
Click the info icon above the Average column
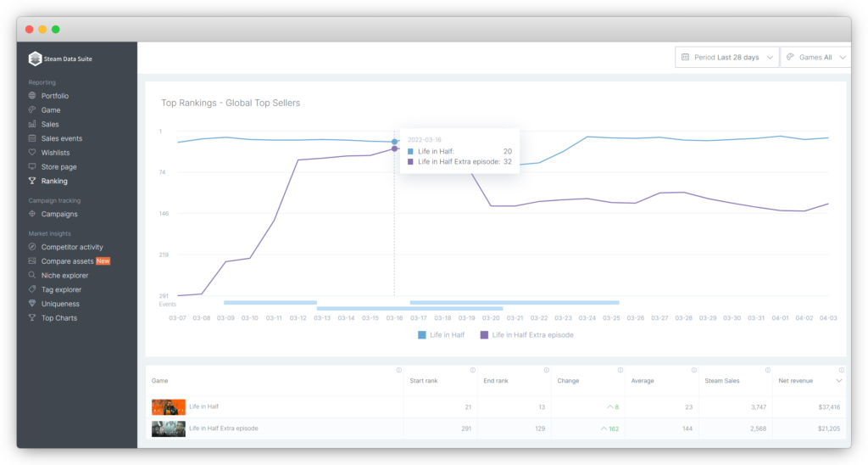[x=693, y=370]
